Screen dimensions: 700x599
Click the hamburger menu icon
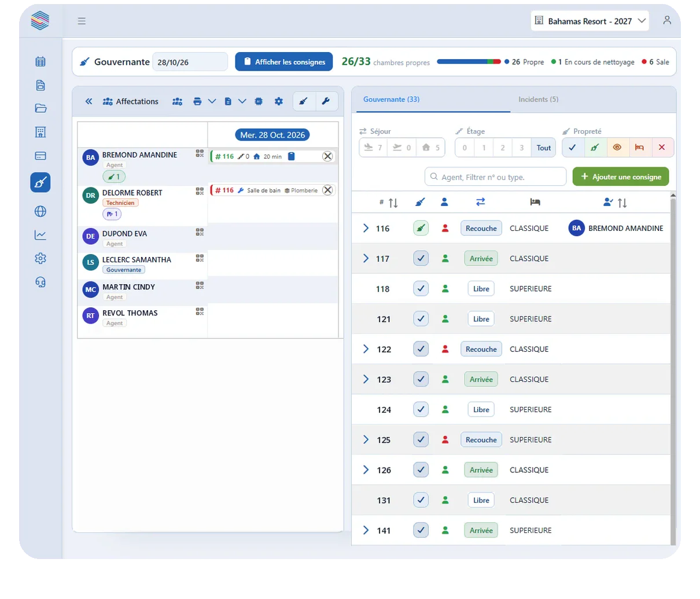[x=82, y=21]
